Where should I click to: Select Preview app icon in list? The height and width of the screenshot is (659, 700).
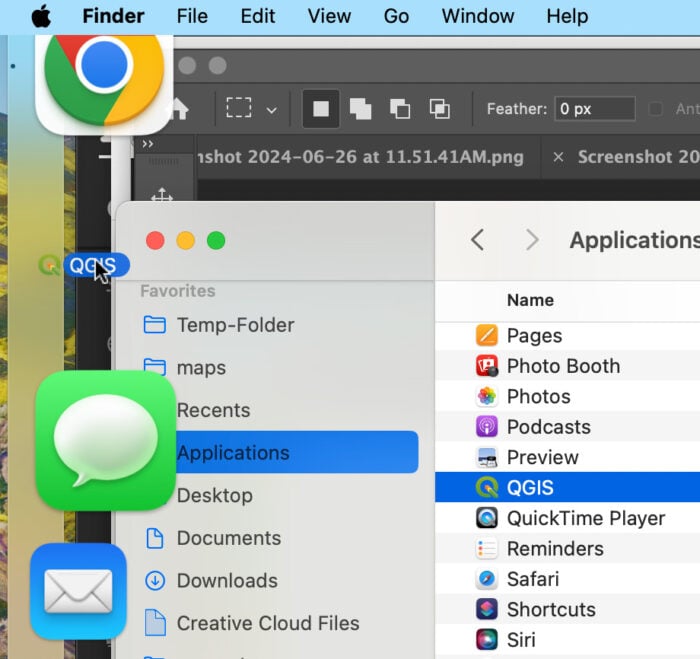(x=487, y=457)
